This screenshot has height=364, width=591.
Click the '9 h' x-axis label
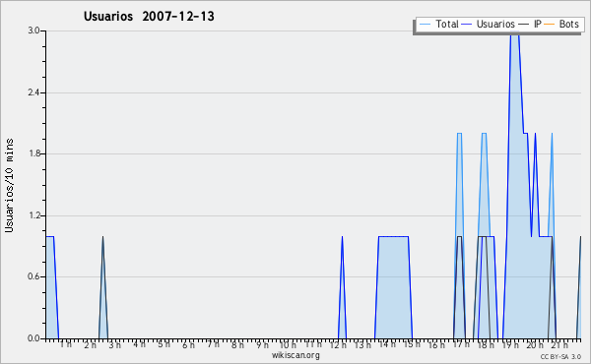point(262,344)
